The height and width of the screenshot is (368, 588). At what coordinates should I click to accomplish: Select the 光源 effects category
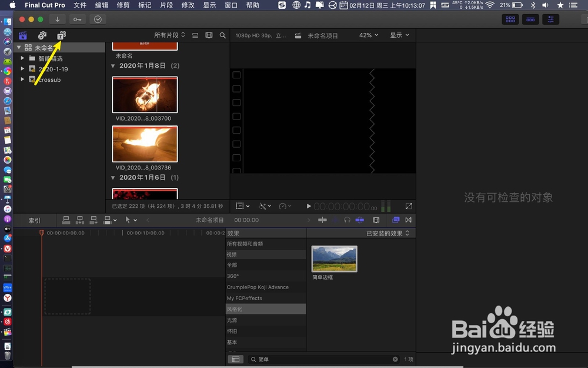pos(266,320)
